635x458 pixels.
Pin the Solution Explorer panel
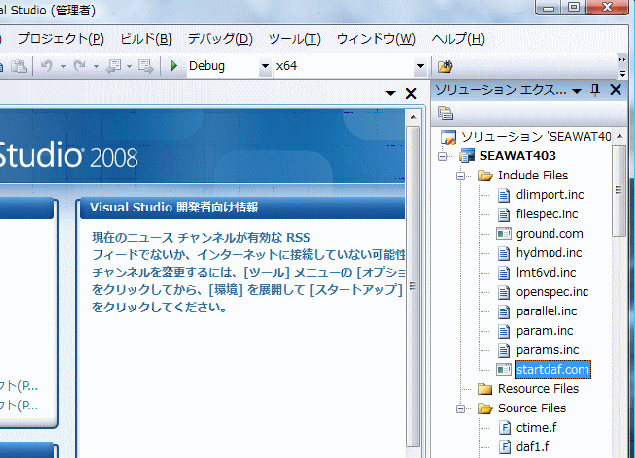coord(596,91)
